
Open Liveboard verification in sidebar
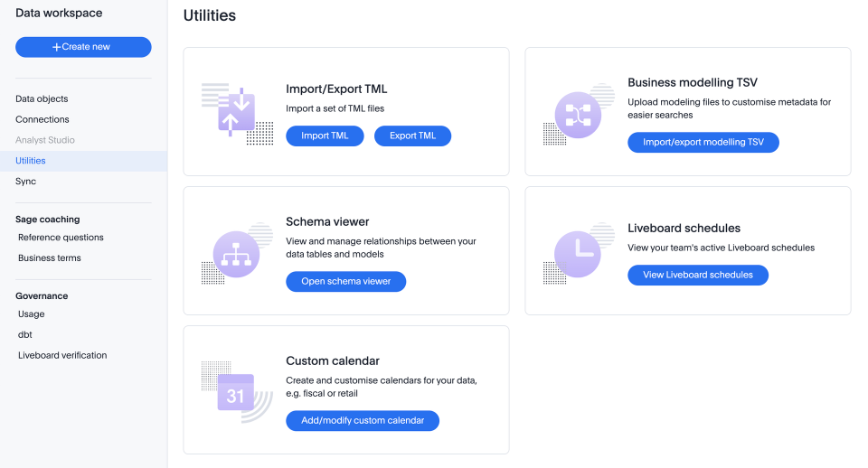[x=62, y=356]
